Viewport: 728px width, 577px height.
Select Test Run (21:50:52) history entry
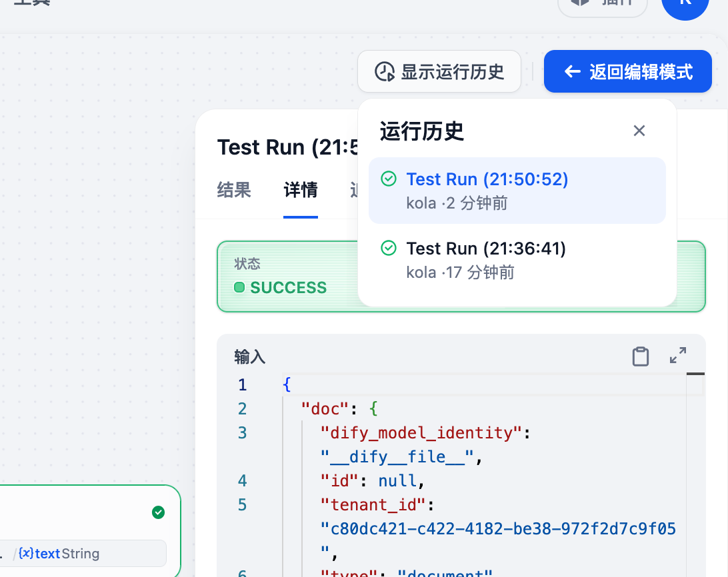(517, 191)
